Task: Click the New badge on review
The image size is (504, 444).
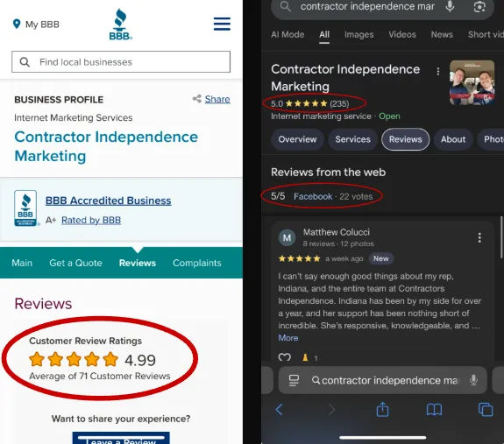Action: click(x=381, y=258)
